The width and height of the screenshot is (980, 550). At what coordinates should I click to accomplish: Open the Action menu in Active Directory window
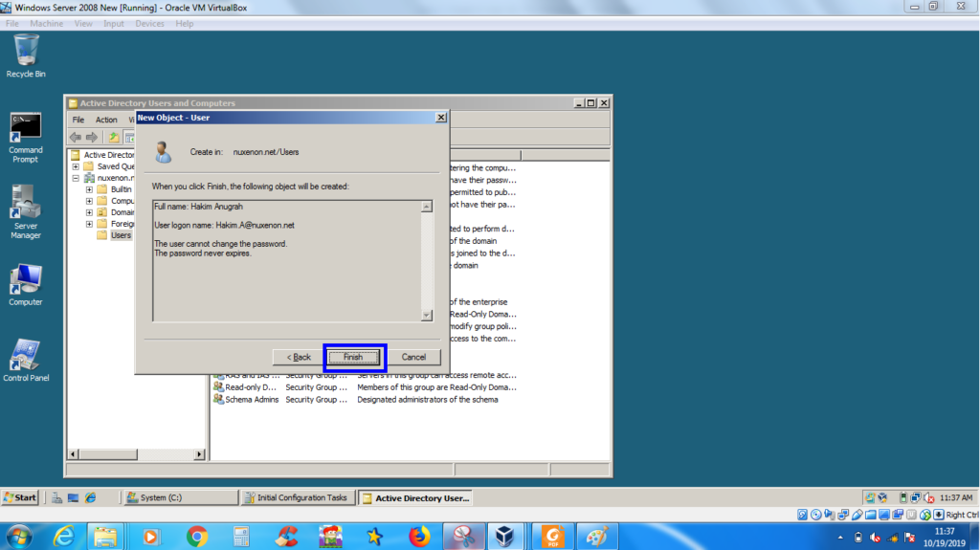(105, 120)
